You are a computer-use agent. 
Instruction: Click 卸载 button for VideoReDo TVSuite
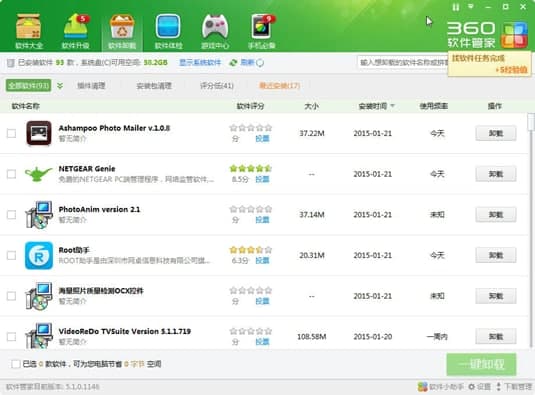[x=496, y=337]
